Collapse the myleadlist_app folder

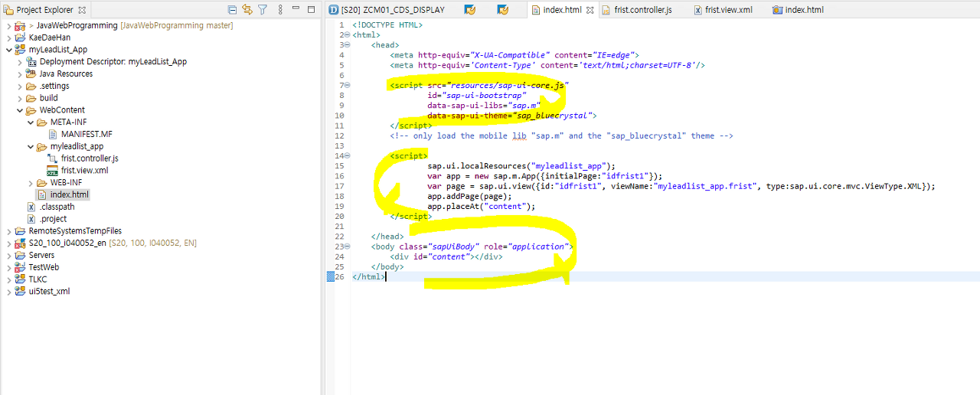tap(30, 146)
